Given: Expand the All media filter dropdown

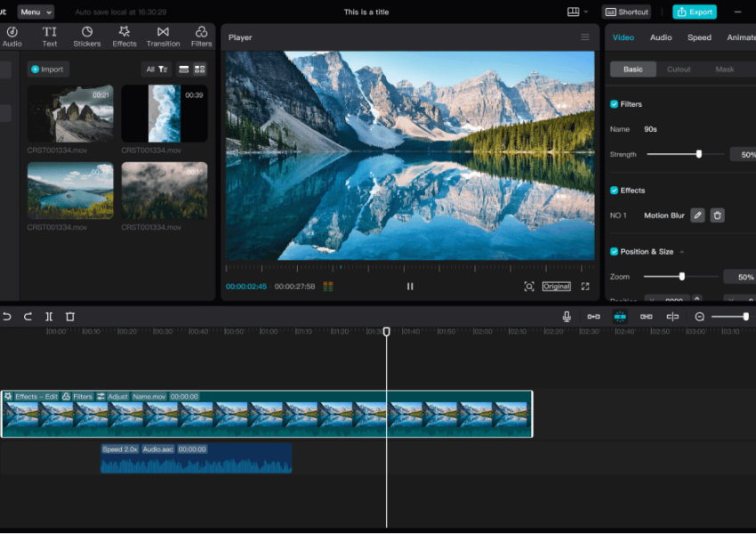Looking at the screenshot, I should pyautogui.click(x=157, y=69).
